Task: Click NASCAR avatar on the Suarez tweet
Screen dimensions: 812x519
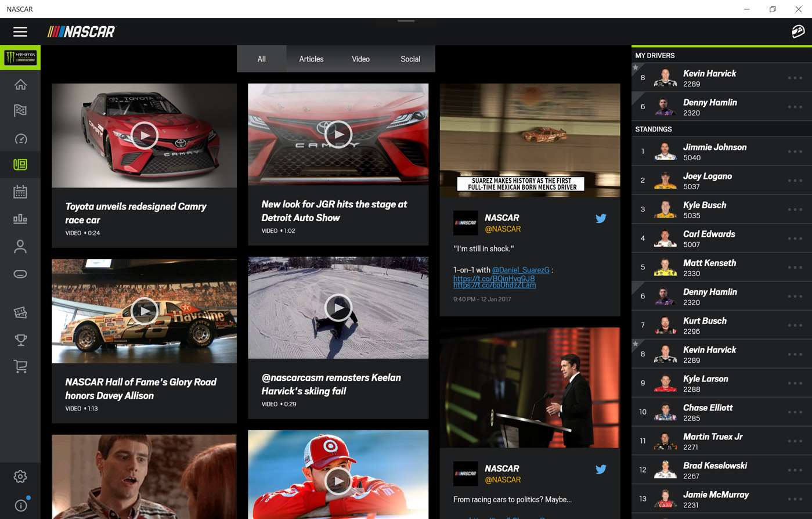Action: click(x=465, y=223)
